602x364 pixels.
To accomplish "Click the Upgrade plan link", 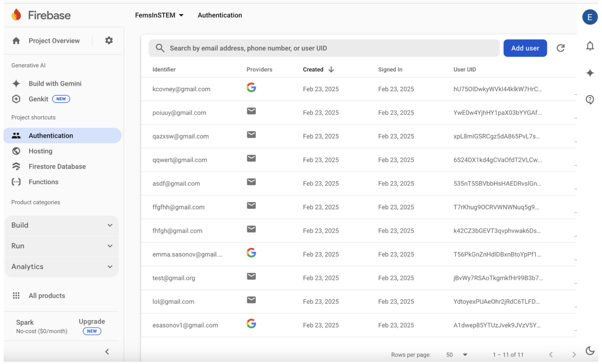I will [92, 322].
